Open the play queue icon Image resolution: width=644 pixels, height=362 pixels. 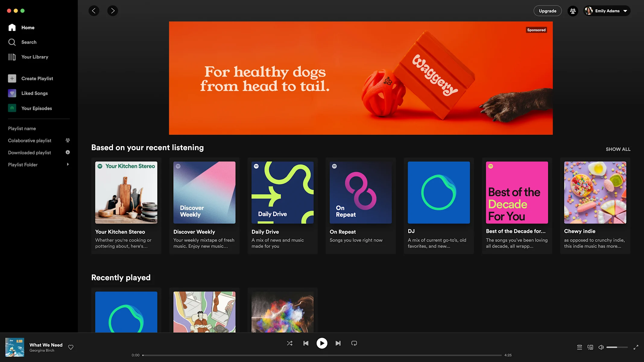(579, 347)
